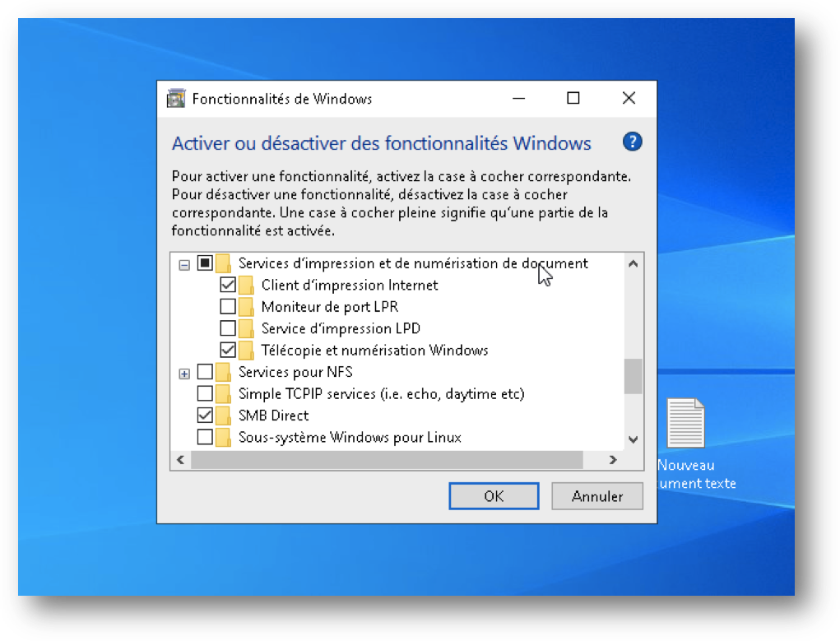Click the horizontal scrollbar left arrow
The height and width of the screenshot is (641, 840).
coord(180,460)
